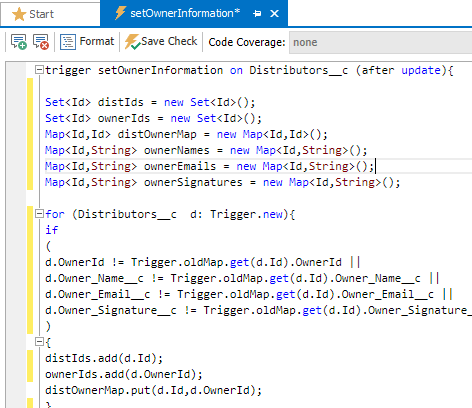Click the Code Coverage field showing none
This screenshot has height=408, width=472.
point(380,42)
